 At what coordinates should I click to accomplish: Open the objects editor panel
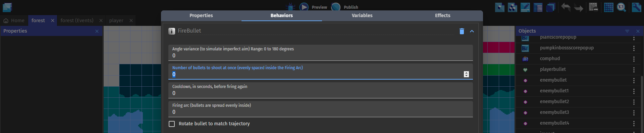coord(500,7)
